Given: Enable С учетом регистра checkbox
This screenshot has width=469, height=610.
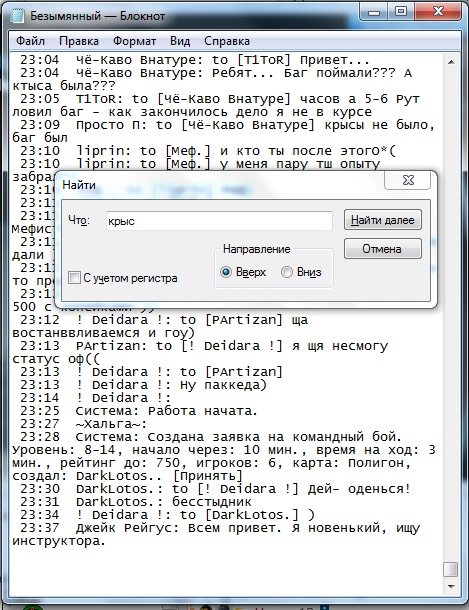Looking at the screenshot, I should [x=74, y=278].
